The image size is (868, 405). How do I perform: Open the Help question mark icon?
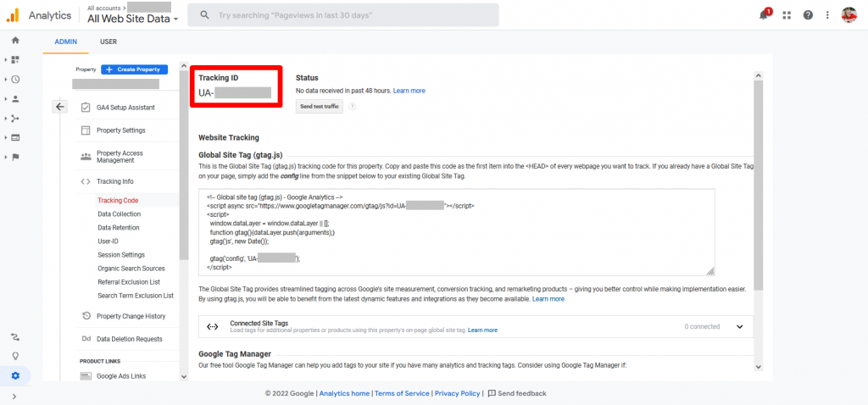click(x=808, y=15)
